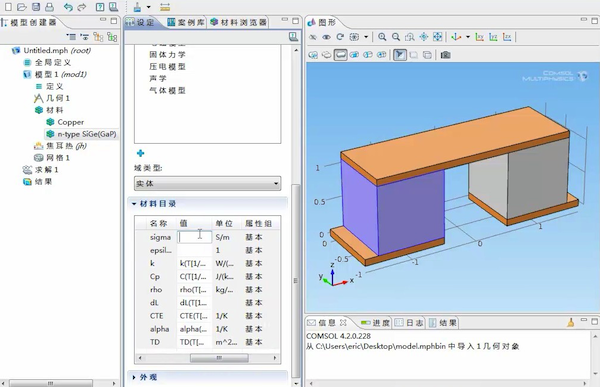Viewport: 600px width, 387px height.
Task: Open default view dropdown arrow
Action: tap(468, 37)
